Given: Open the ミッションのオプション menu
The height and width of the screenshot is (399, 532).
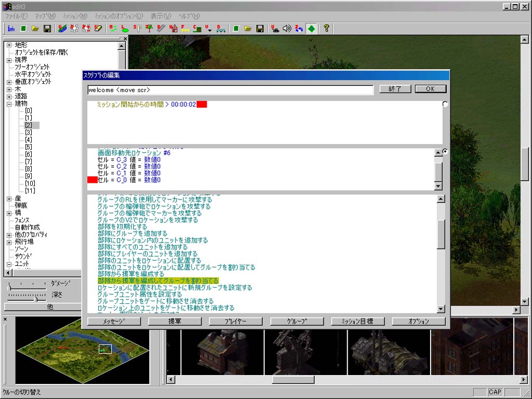Looking at the screenshot, I should (x=119, y=16).
